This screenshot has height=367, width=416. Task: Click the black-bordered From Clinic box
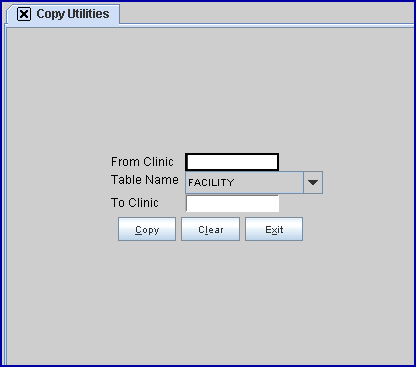click(232, 162)
